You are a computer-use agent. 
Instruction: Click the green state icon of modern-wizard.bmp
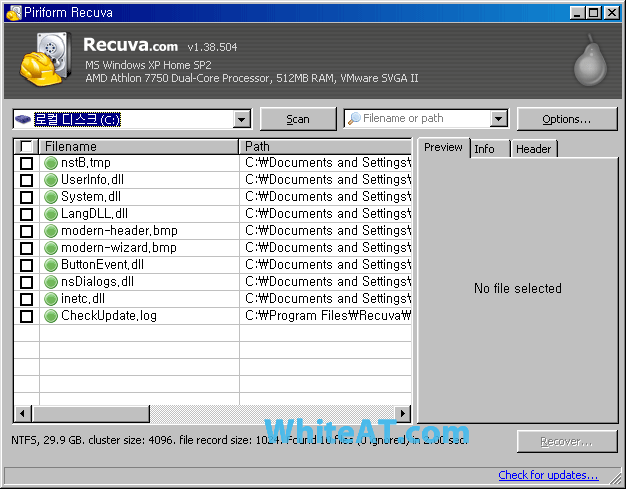point(51,248)
